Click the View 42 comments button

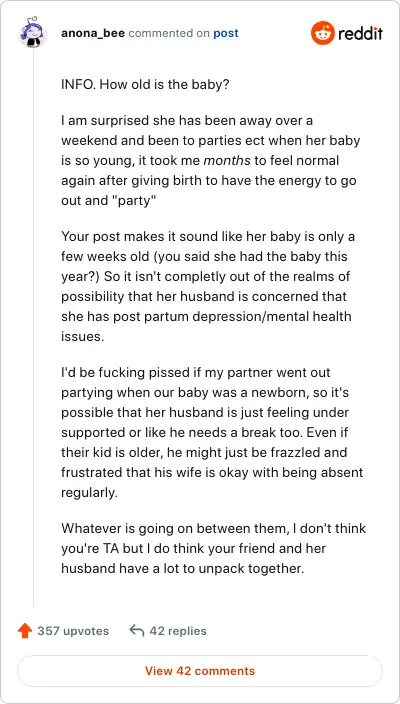click(x=200, y=671)
